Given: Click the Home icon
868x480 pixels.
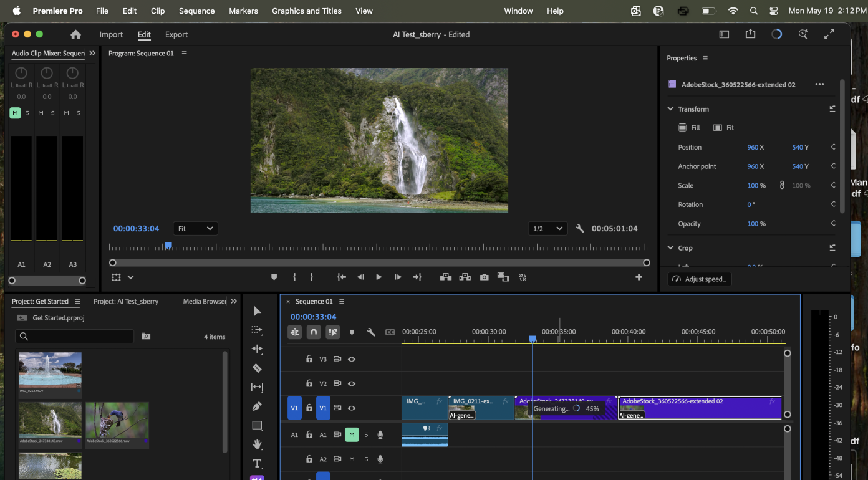Looking at the screenshot, I should click(75, 35).
